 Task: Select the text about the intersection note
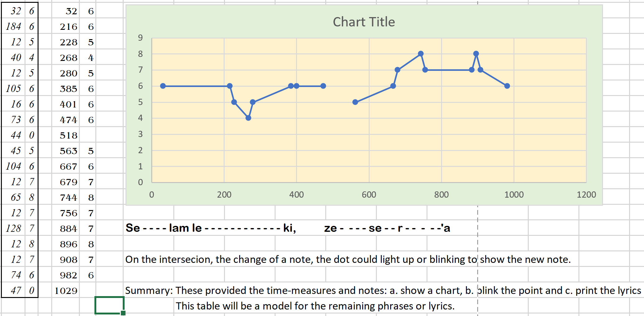pyautogui.click(x=348, y=259)
